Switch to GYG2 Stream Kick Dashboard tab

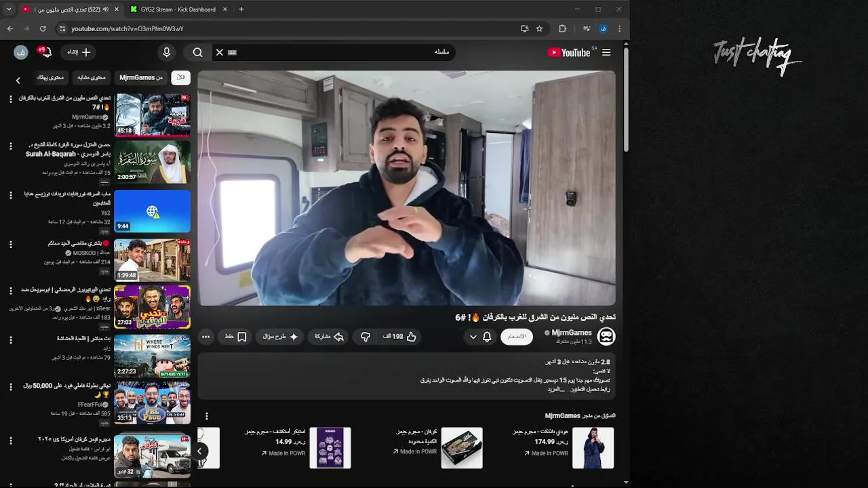tap(178, 9)
